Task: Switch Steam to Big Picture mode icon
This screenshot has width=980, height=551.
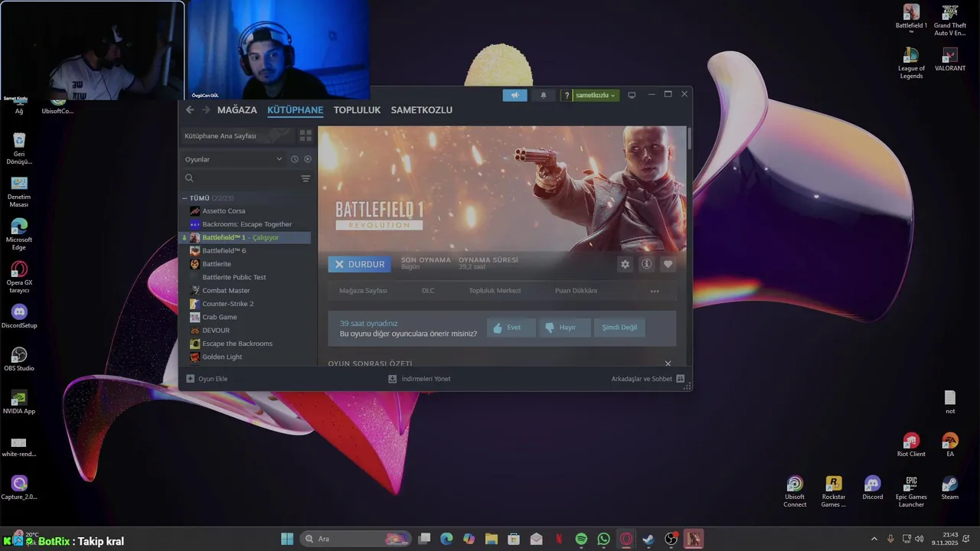Action: [632, 96]
